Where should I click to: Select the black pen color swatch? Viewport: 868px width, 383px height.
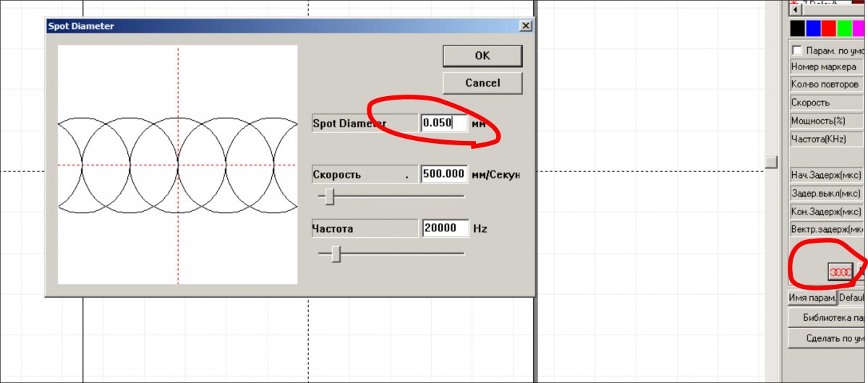(797, 28)
